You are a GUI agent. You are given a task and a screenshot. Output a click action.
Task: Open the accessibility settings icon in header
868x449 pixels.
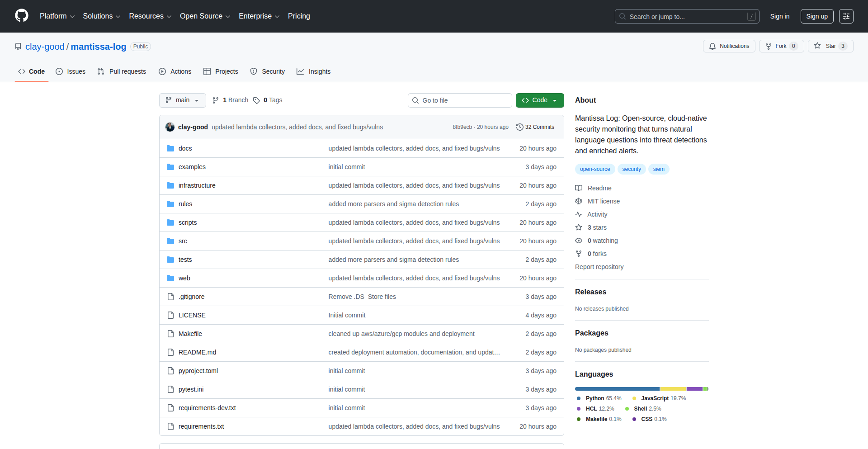[x=846, y=16]
